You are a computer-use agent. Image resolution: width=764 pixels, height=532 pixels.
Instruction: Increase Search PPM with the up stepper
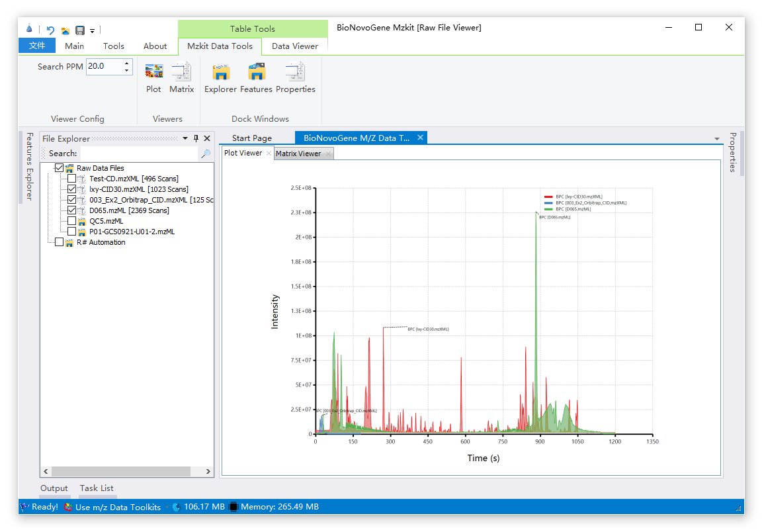(126, 63)
